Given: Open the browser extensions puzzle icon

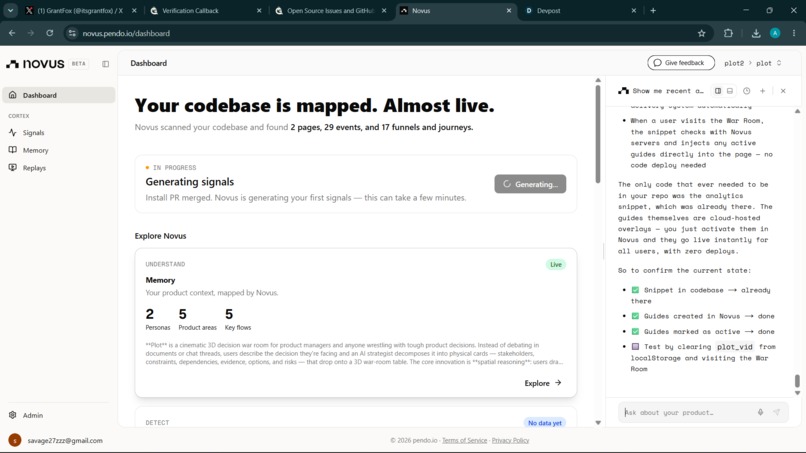Looking at the screenshot, I should pos(728,33).
